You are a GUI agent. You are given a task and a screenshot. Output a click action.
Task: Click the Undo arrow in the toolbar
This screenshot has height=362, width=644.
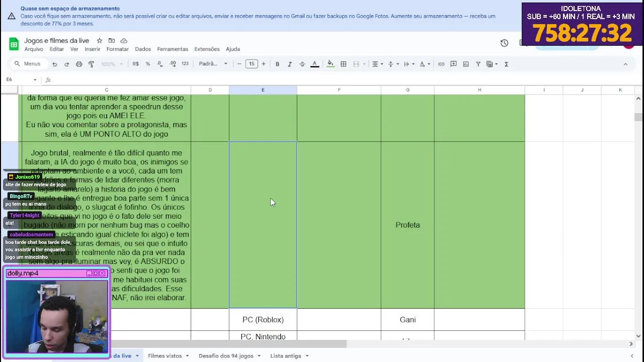[54, 64]
